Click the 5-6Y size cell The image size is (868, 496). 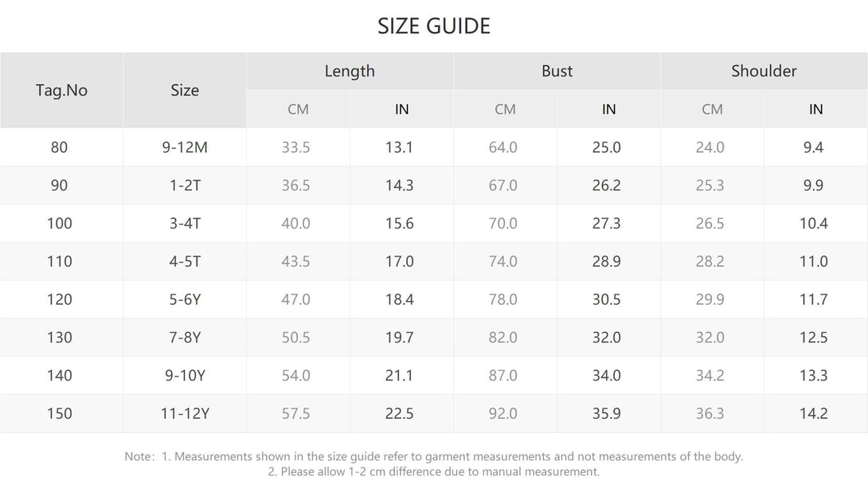click(x=185, y=299)
